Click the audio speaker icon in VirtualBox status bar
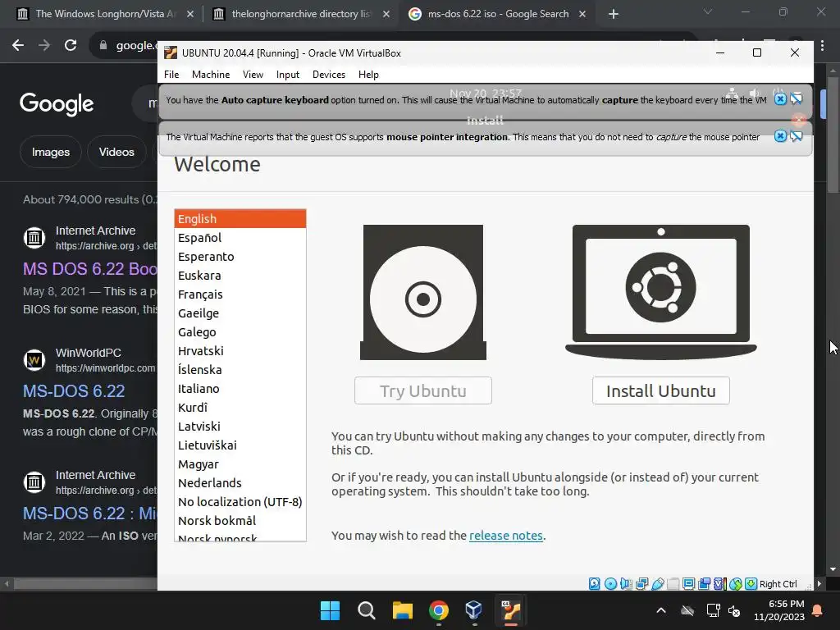Viewport: 840px width, 630px height. point(626,584)
